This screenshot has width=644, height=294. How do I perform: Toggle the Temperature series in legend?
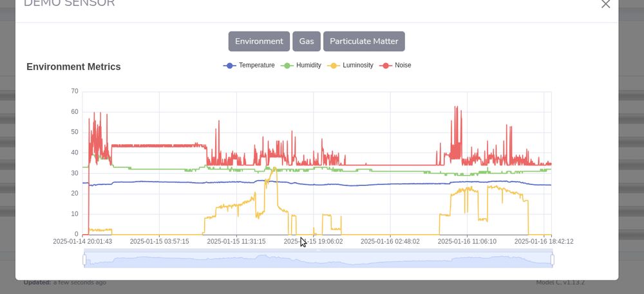click(249, 65)
